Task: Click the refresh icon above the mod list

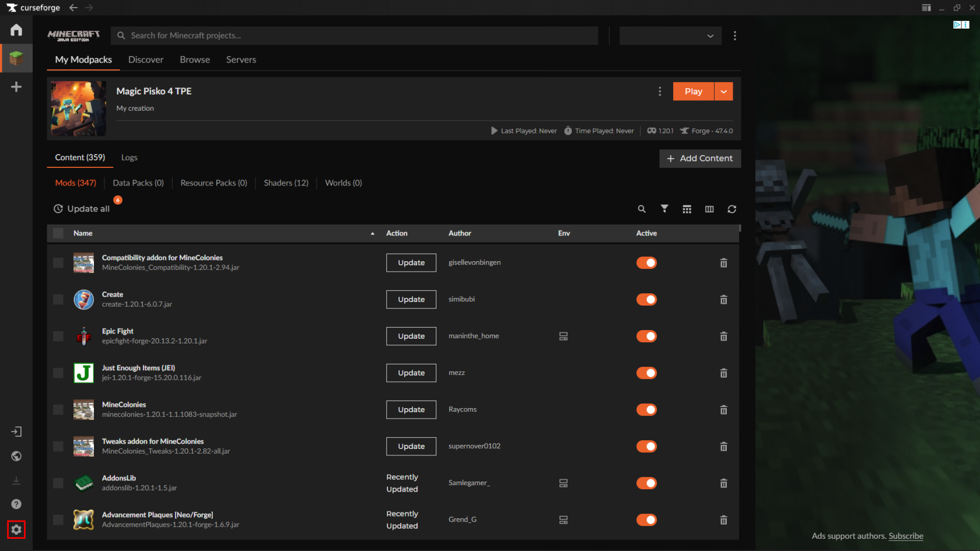Action: (732, 209)
